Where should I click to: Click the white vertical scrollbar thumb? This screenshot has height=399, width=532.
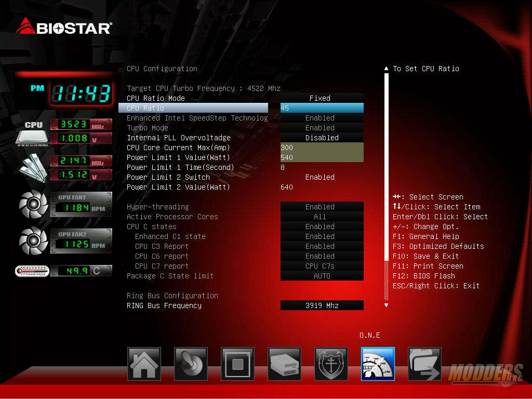coord(386,166)
